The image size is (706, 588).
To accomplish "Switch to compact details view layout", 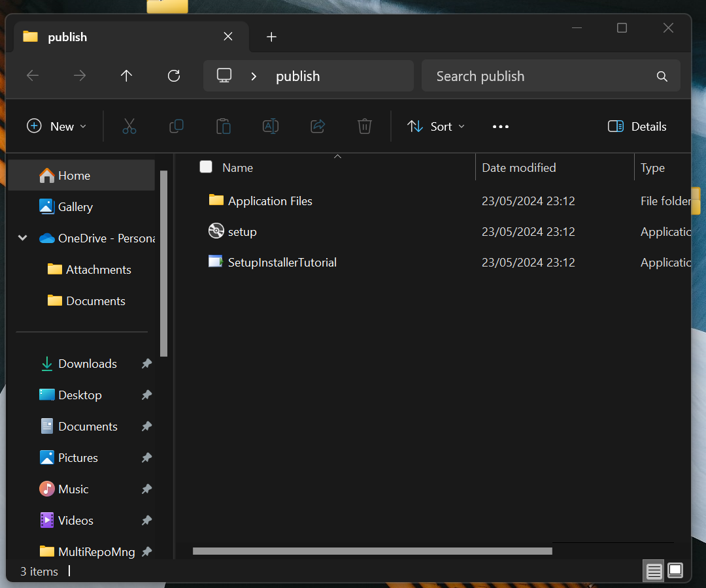I will 653,571.
